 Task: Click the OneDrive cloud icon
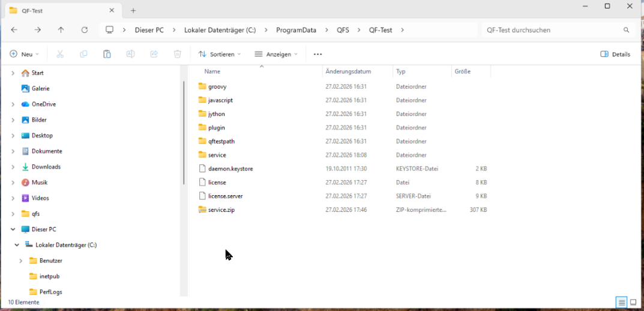[x=25, y=104]
